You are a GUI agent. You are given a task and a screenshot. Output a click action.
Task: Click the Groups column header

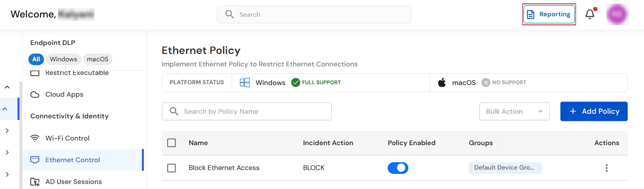tap(481, 143)
